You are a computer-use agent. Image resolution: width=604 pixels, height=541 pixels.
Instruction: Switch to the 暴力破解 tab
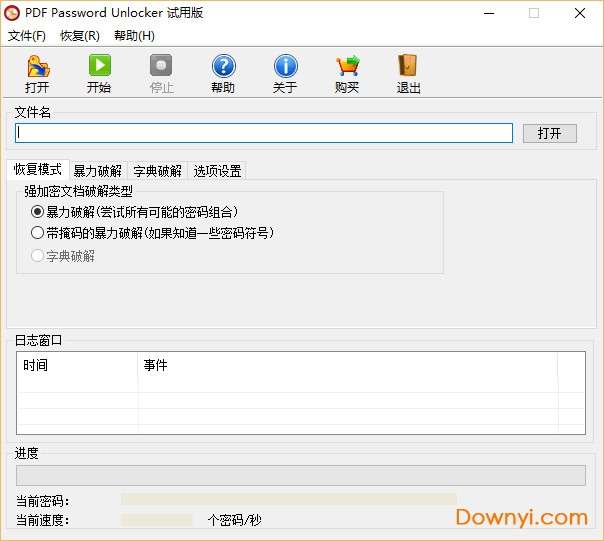(98, 171)
